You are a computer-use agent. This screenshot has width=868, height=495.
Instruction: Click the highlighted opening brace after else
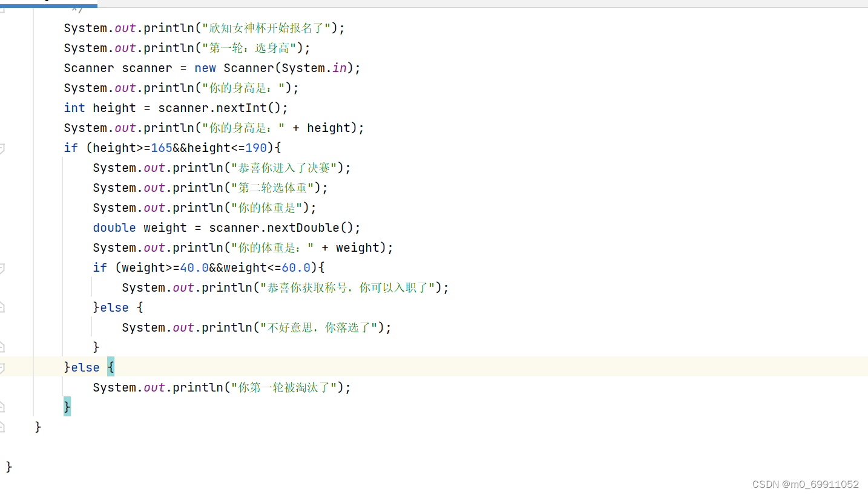point(111,367)
